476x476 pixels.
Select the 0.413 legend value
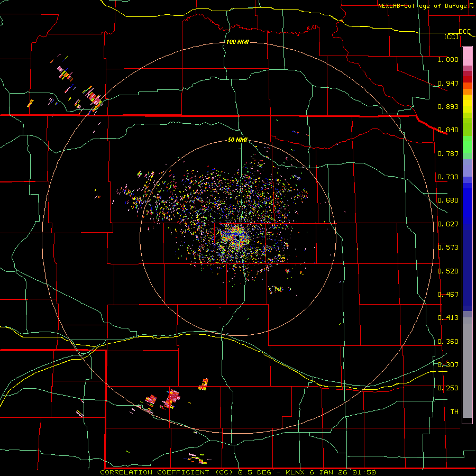[448, 318]
